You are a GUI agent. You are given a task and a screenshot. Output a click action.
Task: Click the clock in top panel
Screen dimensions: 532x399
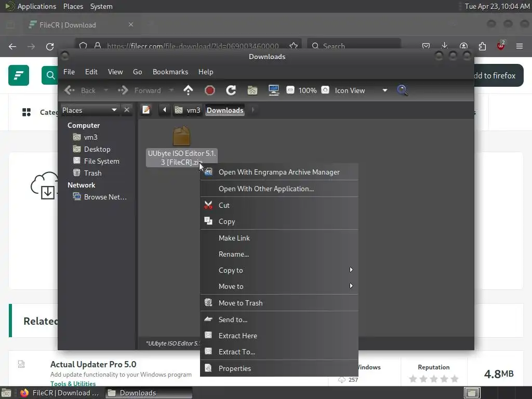(x=497, y=6)
